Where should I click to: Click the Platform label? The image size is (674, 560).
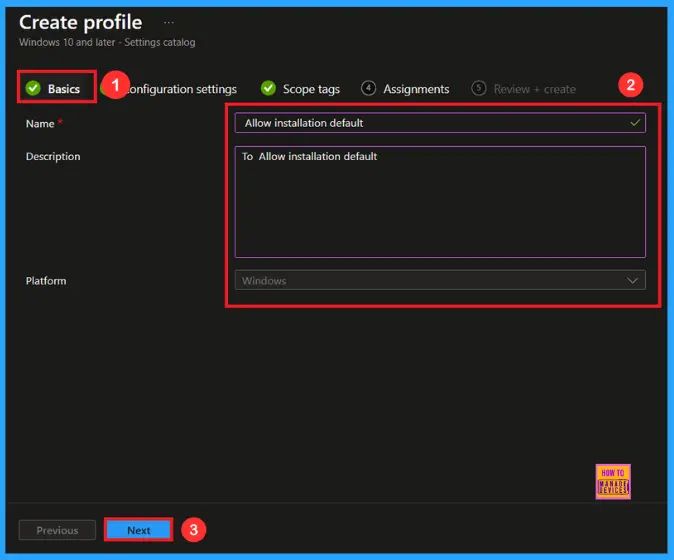tap(46, 281)
